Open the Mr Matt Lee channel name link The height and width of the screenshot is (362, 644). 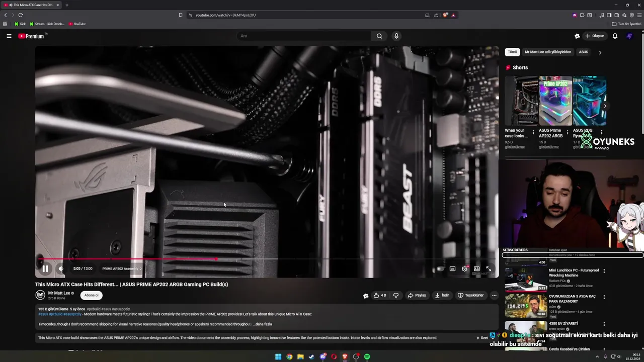click(x=59, y=293)
